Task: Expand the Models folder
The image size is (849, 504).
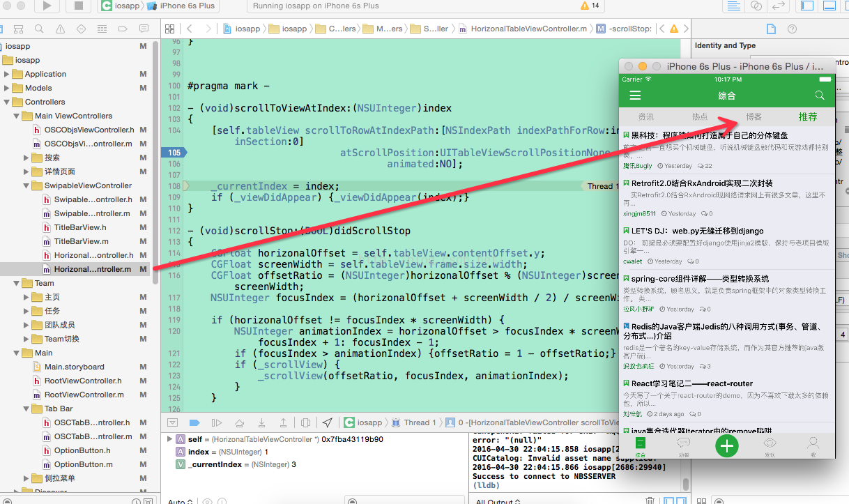Action: point(7,88)
